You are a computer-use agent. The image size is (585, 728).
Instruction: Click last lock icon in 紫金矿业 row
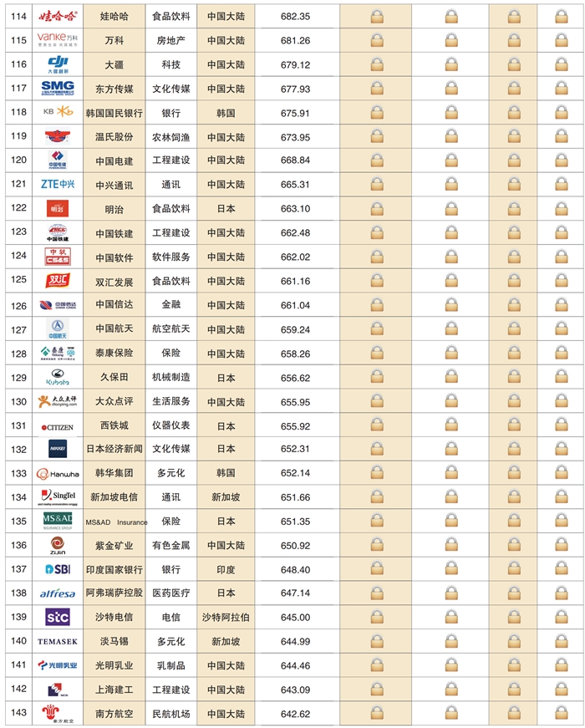[562, 546]
